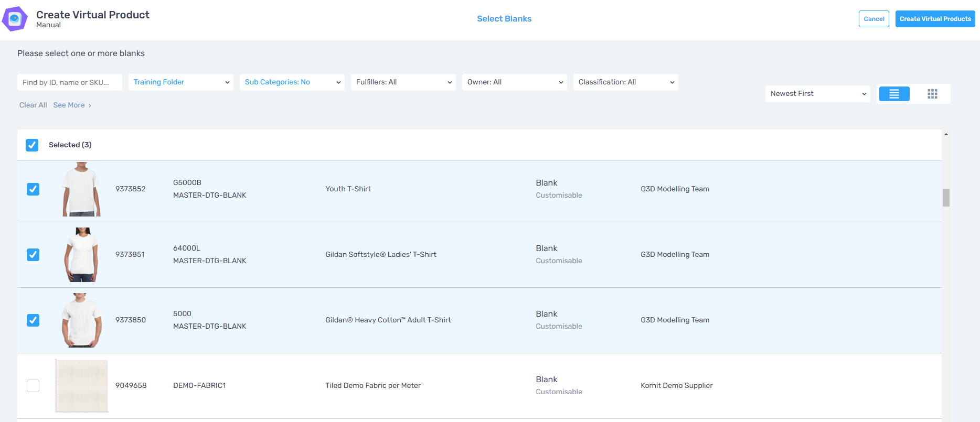Viewport: 980px width, 422px height.
Task: Focus the Find by ID search field
Action: click(70, 82)
